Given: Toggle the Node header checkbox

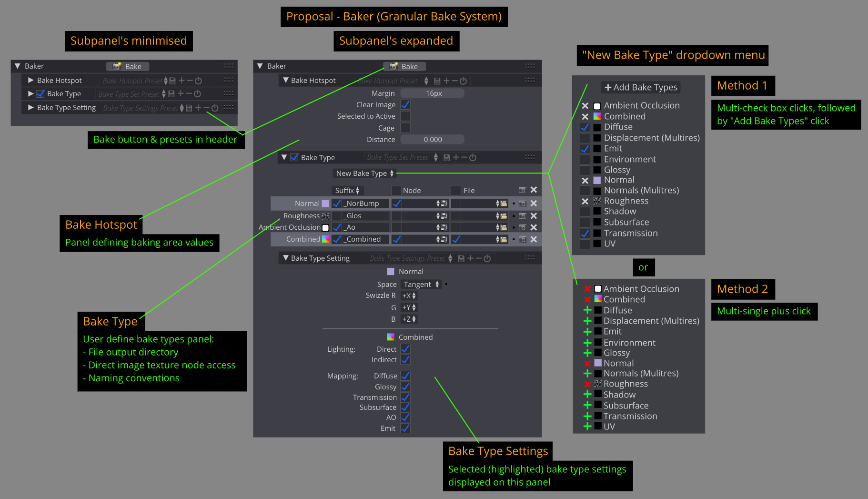Looking at the screenshot, I should click(396, 191).
